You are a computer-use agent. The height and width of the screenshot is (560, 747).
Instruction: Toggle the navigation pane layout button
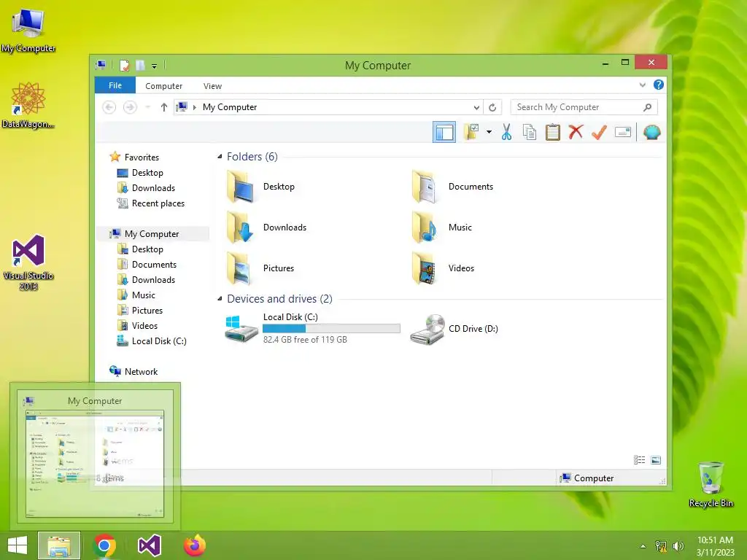pyautogui.click(x=444, y=132)
